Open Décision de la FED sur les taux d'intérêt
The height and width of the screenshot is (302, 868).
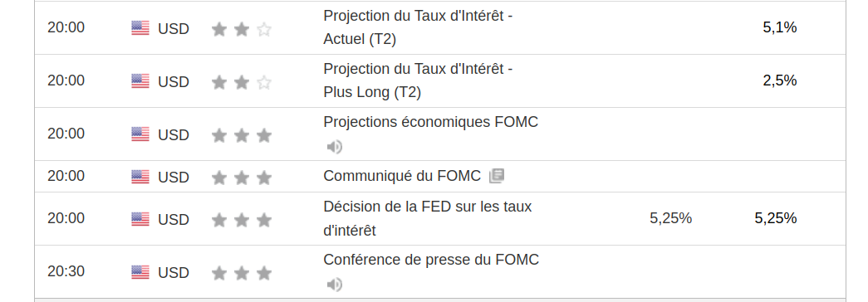click(428, 218)
